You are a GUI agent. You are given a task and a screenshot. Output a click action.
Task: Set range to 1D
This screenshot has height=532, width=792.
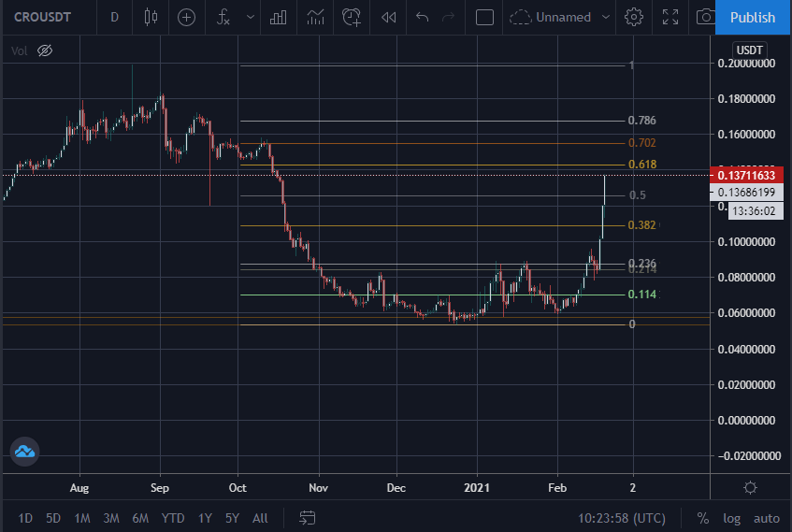(25, 518)
